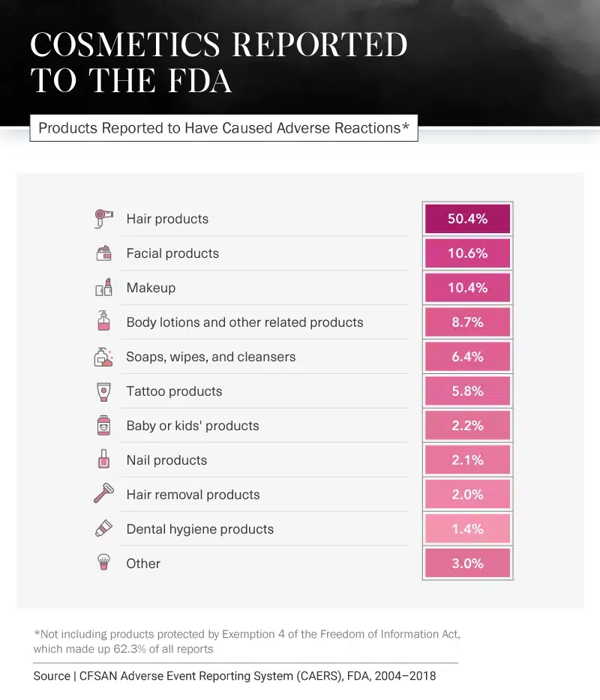The width and height of the screenshot is (600, 700).
Task: Click the 8.7% body lotions swatch
Action: [467, 322]
